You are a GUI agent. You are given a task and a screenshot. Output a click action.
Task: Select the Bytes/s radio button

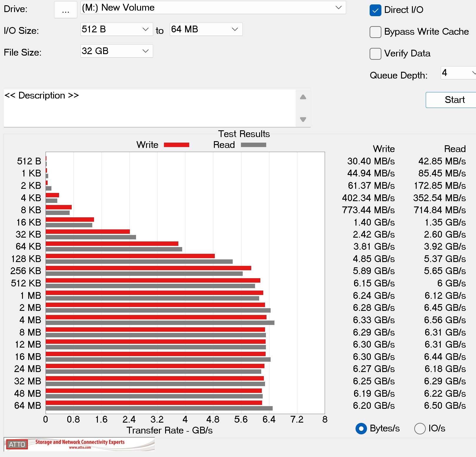pos(361,428)
